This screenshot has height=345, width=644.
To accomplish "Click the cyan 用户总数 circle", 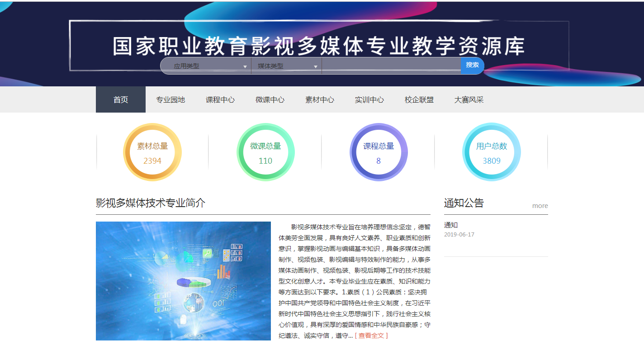I will click(x=492, y=152).
